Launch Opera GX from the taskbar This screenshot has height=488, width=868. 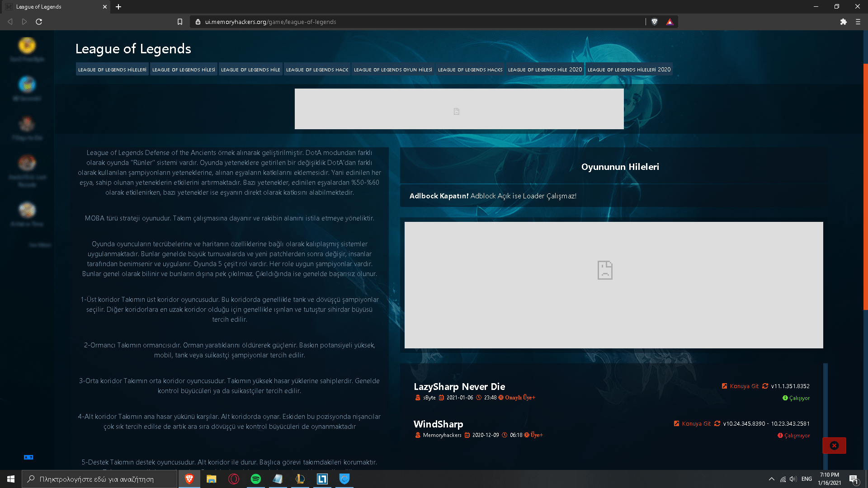click(234, 479)
